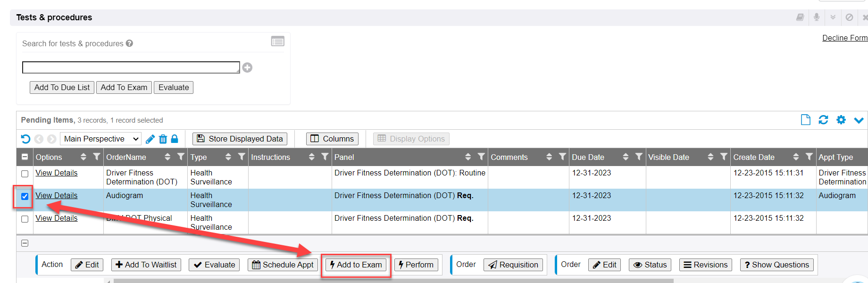Uncheck the Audiogram row checkbox

tap(25, 196)
